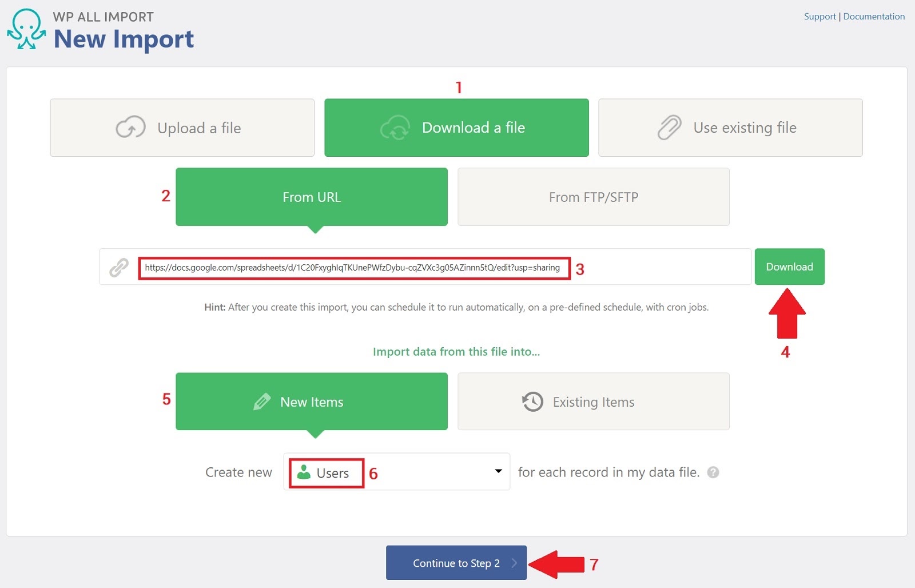
Task: Click the history clock icon on Existing Items
Action: (532, 402)
